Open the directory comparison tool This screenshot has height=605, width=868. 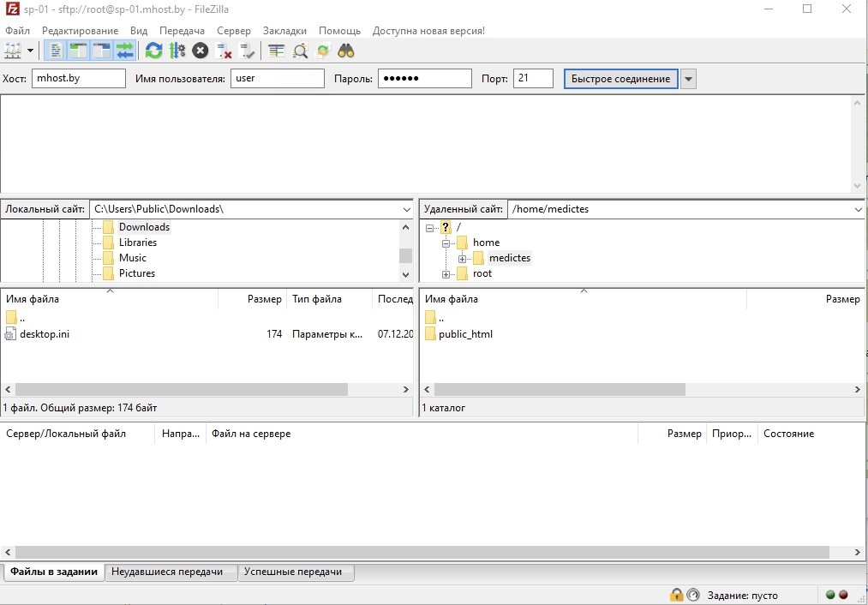coord(275,51)
